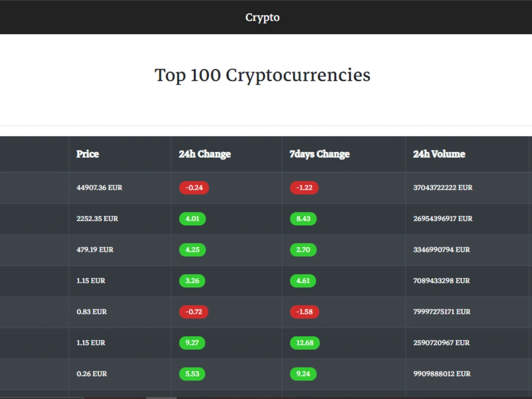The width and height of the screenshot is (532, 399).
Task: Click the green 4.25 change badge
Action: tap(193, 250)
